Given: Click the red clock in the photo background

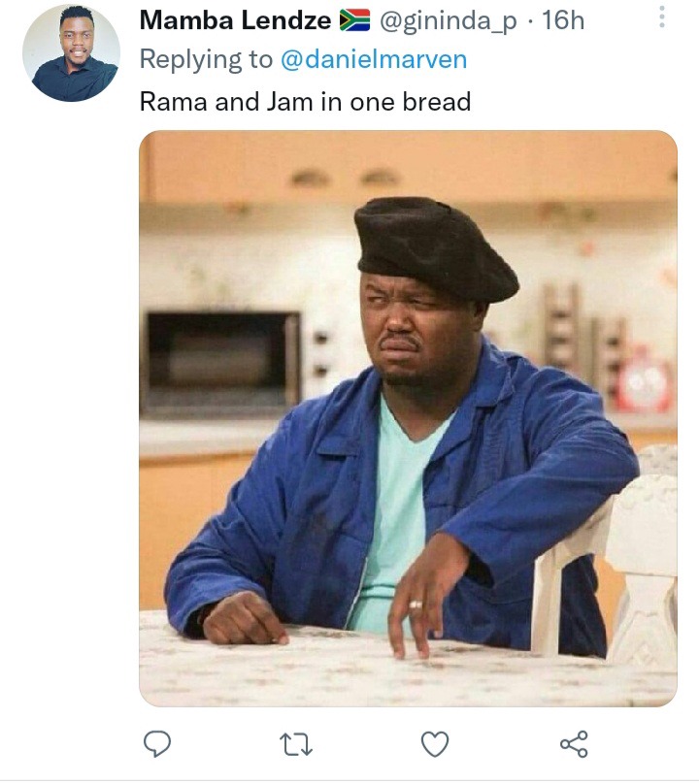Looking at the screenshot, I should [x=644, y=381].
